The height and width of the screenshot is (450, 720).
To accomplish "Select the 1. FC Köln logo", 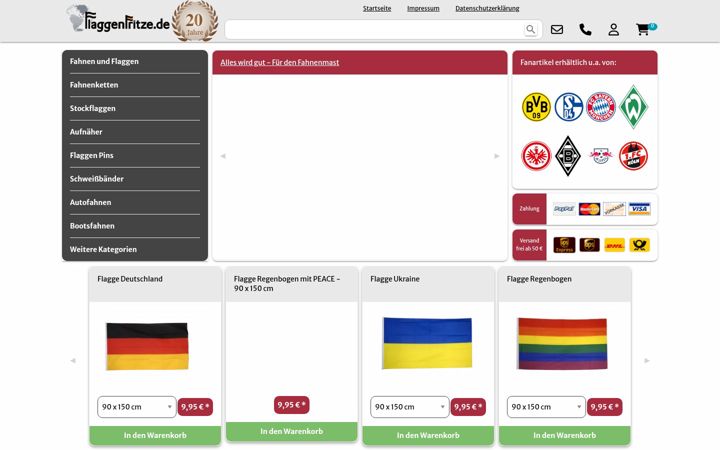I will click(633, 156).
